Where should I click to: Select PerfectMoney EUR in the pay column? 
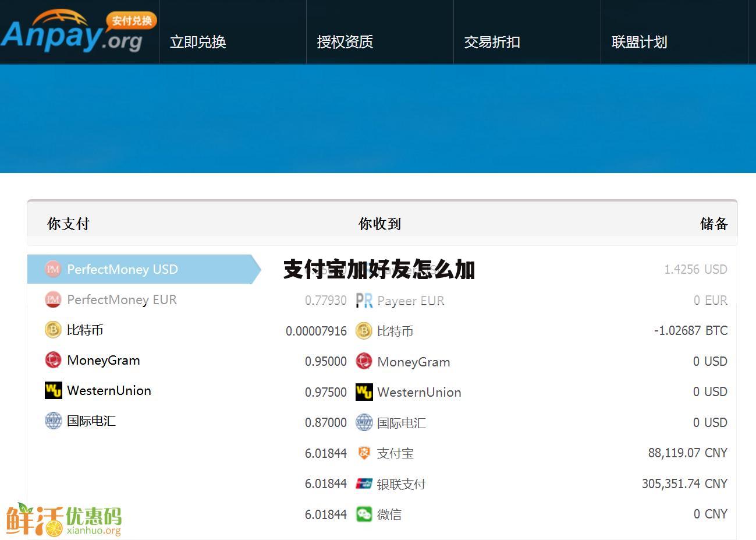click(122, 299)
